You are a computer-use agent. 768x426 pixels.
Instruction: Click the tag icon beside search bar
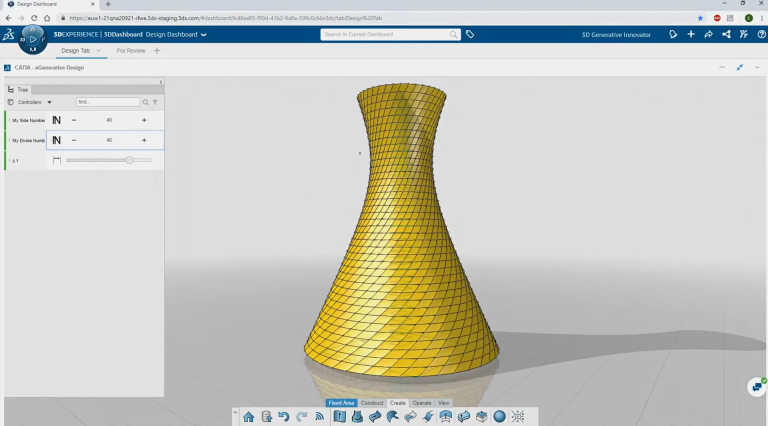(x=470, y=34)
